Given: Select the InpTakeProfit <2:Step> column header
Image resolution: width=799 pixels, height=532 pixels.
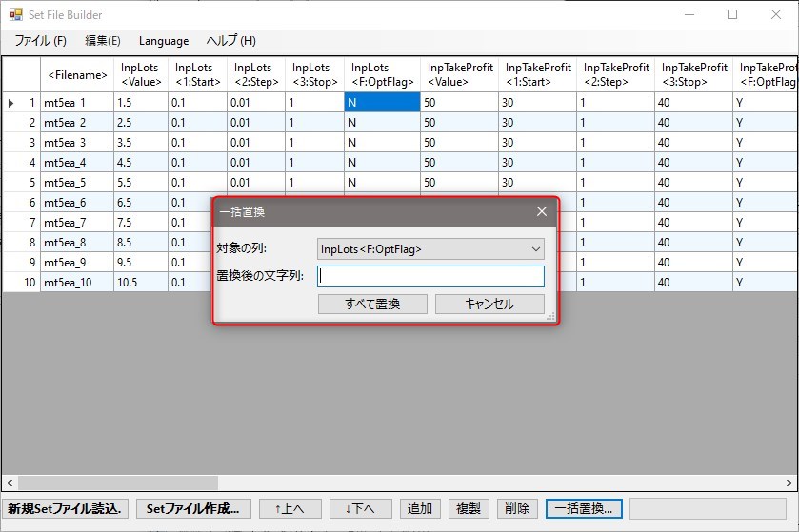Looking at the screenshot, I should click(x=615, y=74).
